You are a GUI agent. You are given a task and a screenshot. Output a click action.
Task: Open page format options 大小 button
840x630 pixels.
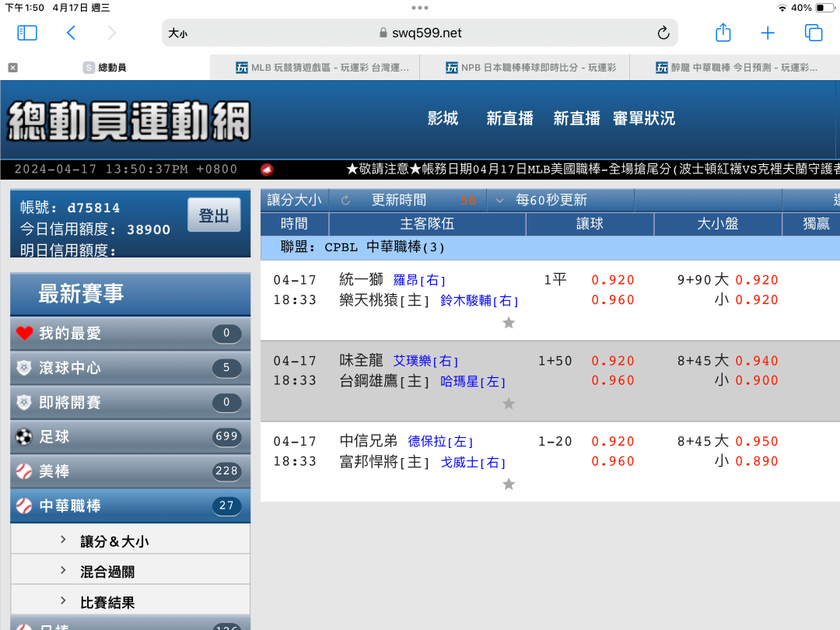point(178,33)
